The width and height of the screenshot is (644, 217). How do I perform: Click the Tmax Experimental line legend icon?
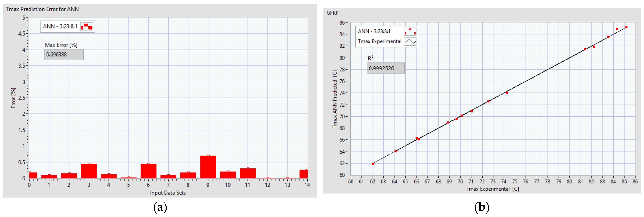410,41
